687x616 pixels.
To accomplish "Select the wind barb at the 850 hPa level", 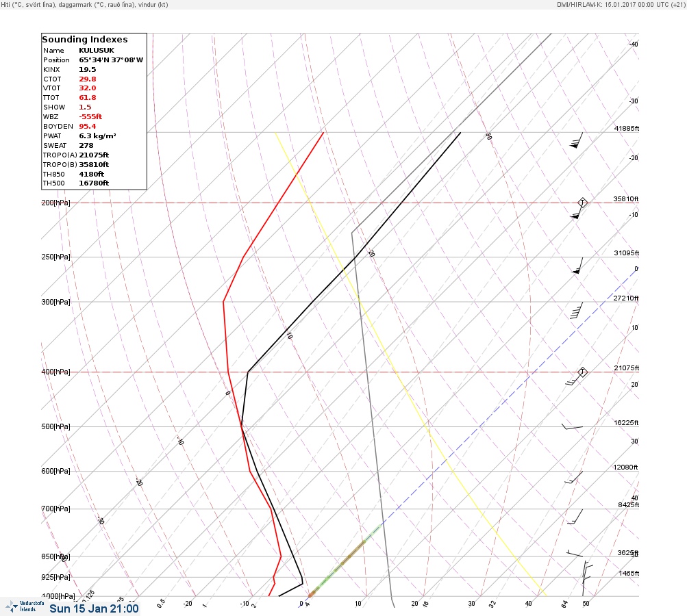I will [x=575, y=554].
